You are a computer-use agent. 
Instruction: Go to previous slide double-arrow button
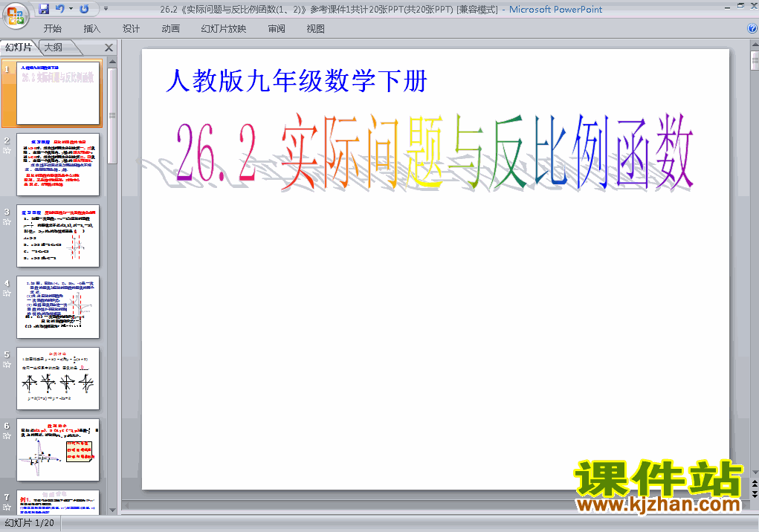(x=755, y=483)
